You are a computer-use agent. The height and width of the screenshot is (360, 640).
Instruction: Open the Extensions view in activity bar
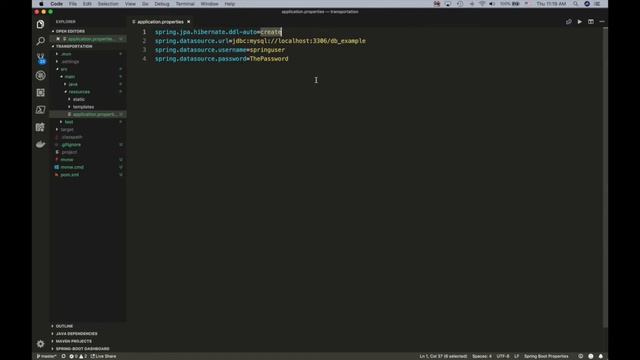pos(40,93)
